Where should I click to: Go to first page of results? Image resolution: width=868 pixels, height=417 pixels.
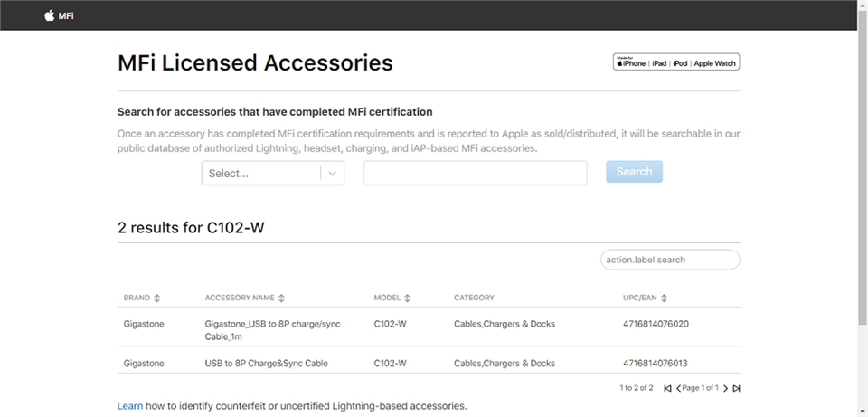[x=667, y=388]
